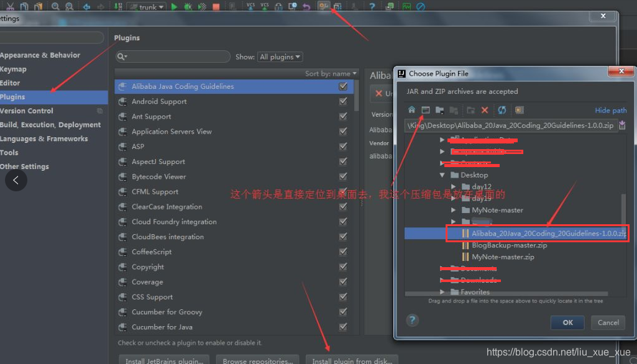Open the Sort by: name dropdown

(x=331, y=73)
